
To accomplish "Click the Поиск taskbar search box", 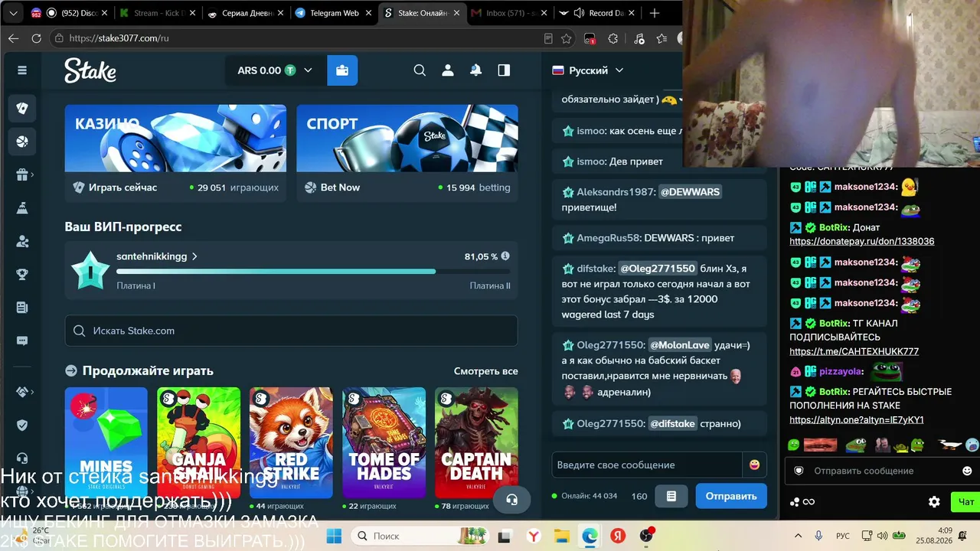I will click(x=420, y=536).
